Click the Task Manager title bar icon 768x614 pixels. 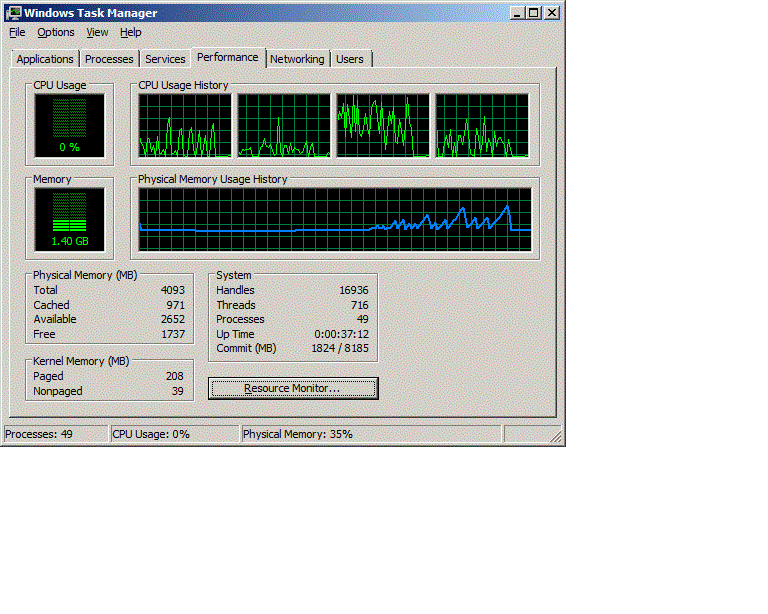pyautogui.click(x=14, y=13)
